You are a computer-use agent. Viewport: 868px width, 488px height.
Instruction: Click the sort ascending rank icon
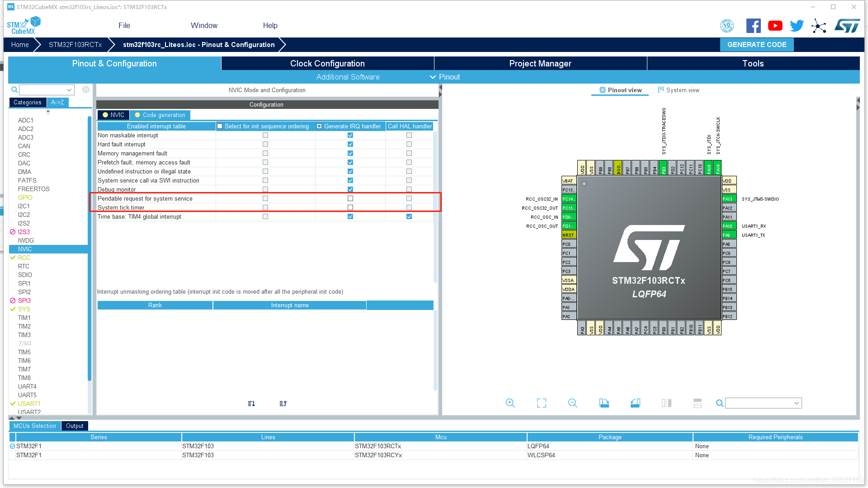click(x=283, y=404)
